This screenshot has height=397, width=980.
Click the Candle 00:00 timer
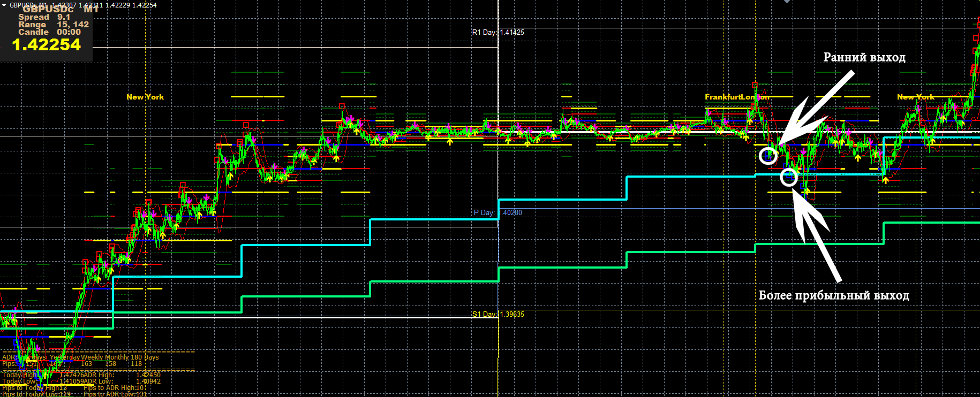click(50, 32)
